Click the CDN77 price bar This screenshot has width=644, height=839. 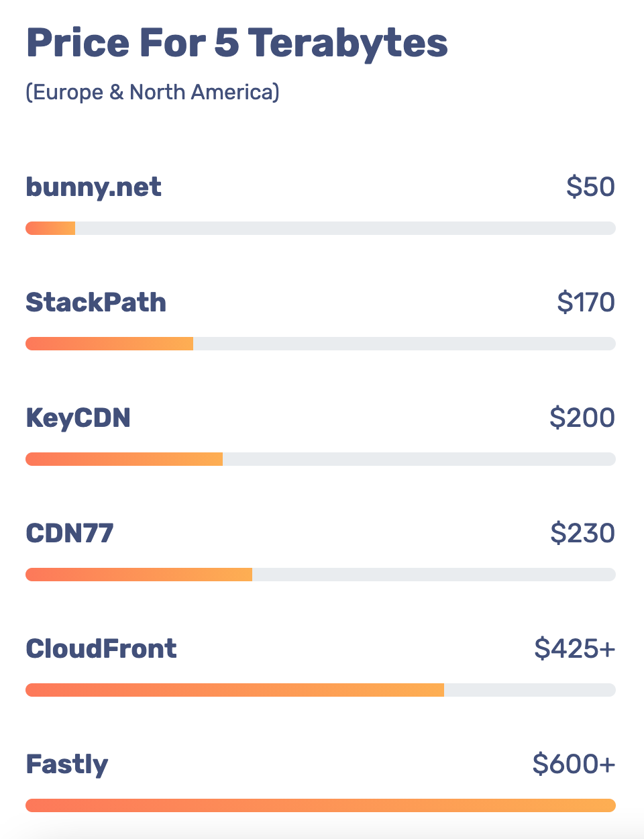(x=320, y=575)
